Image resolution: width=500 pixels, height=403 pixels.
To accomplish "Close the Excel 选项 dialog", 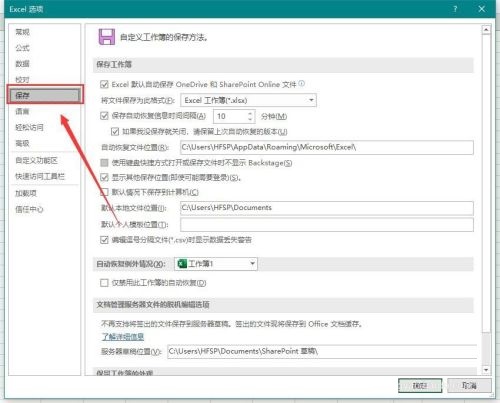I will click(x=482, y=9).
